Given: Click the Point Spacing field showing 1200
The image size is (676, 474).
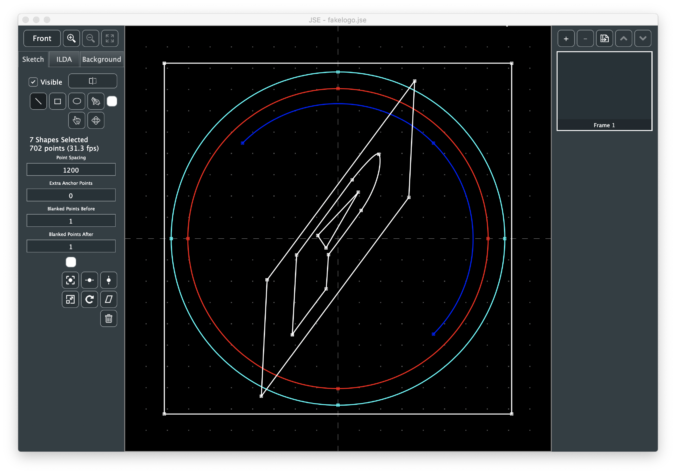Looking at the screenshot, I should point(71,170).
